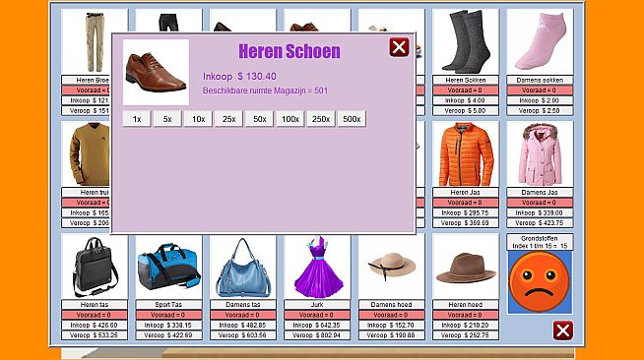This screenshot has width=644, height=360.
Task: Select the purple Jurk dress image
Action: [x=317, y=267]
